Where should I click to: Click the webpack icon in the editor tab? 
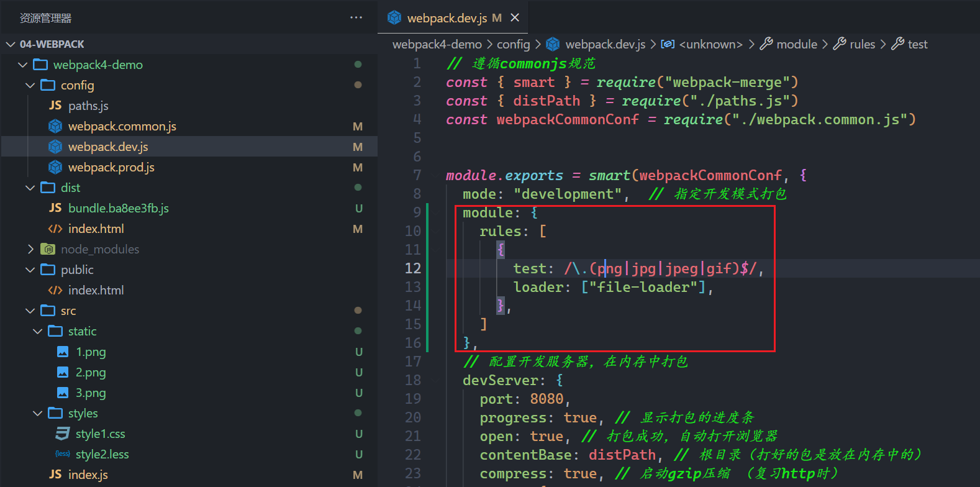(394, 18)
